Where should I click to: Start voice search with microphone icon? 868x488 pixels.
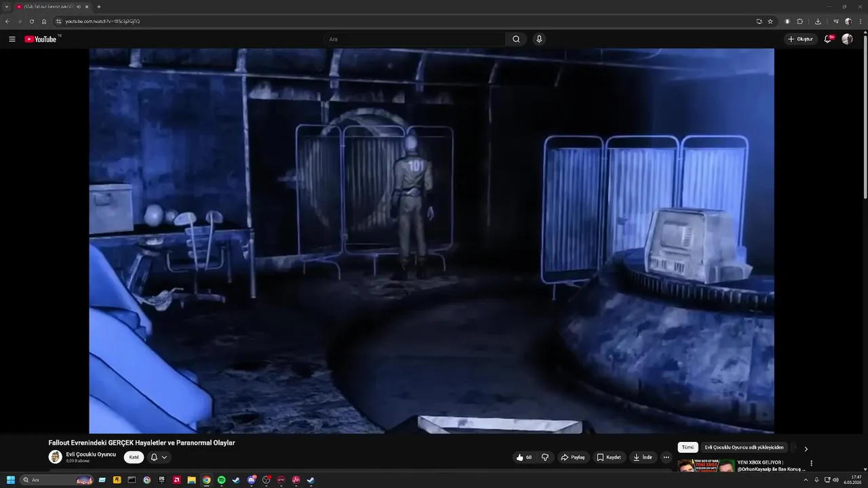pos(539,39)
